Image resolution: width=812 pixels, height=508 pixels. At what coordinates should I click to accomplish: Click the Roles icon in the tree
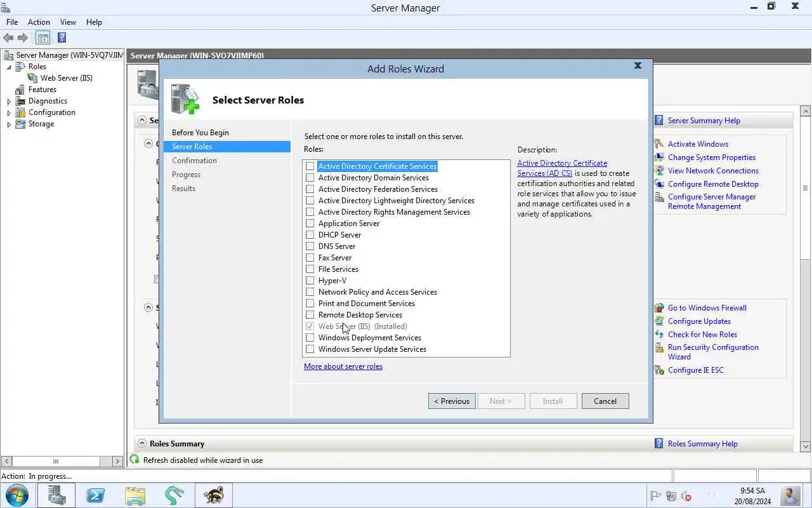pos(20,67)
